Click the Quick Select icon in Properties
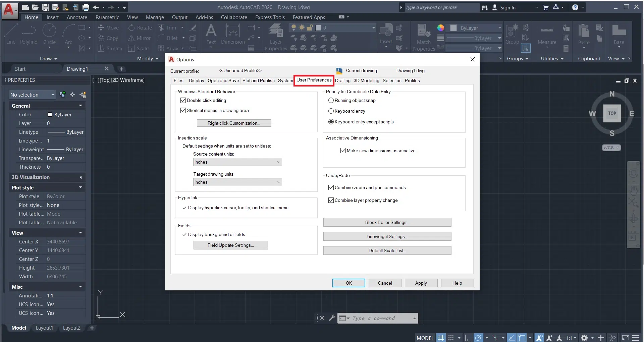 (x=83, y=95)
